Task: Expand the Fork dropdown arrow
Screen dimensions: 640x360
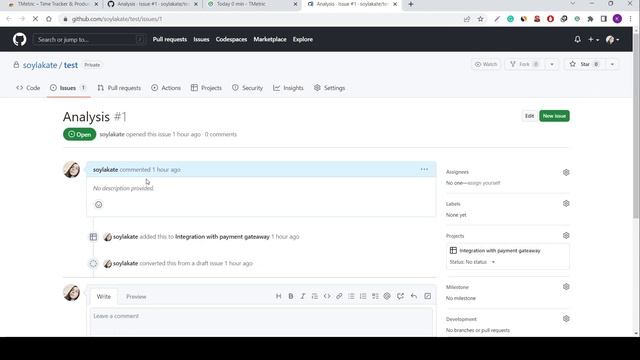Action: pyautogui.click(x=552, y=64)
